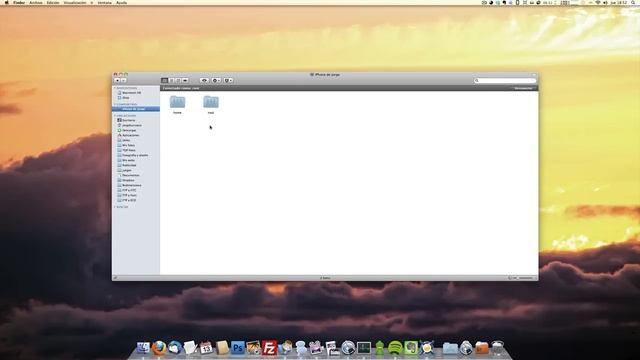Screen dimensions: 640x360
Task: Open Dropbox in the sidebar
Action: click(x=126, y=180)
